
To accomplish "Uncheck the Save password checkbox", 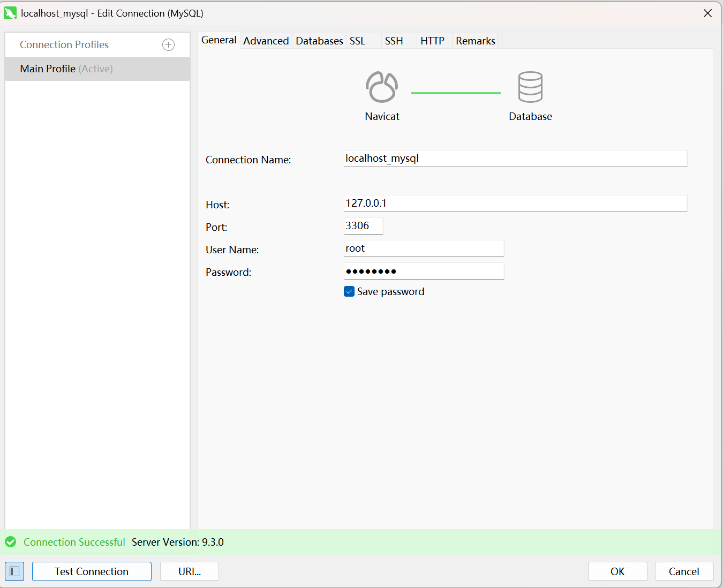I will point(349,292).
